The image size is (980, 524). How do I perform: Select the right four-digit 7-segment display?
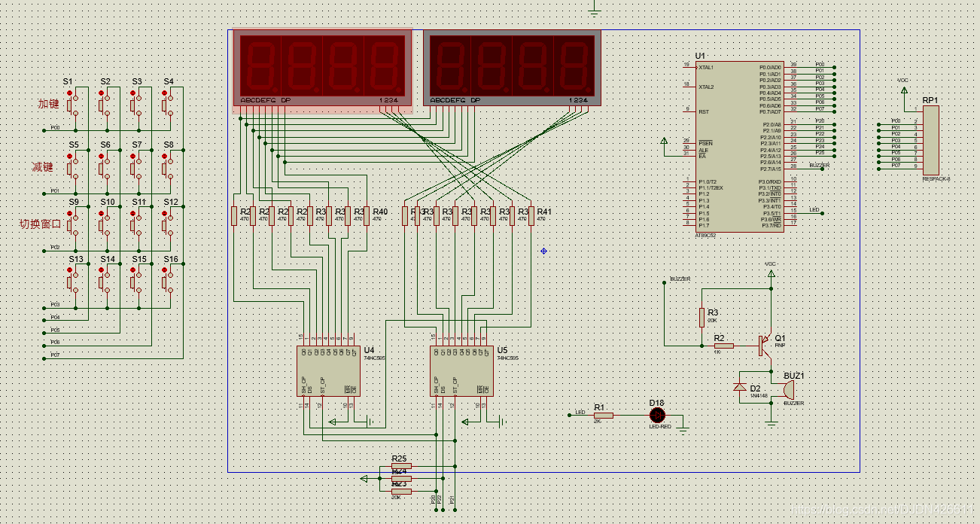(512, 68)
